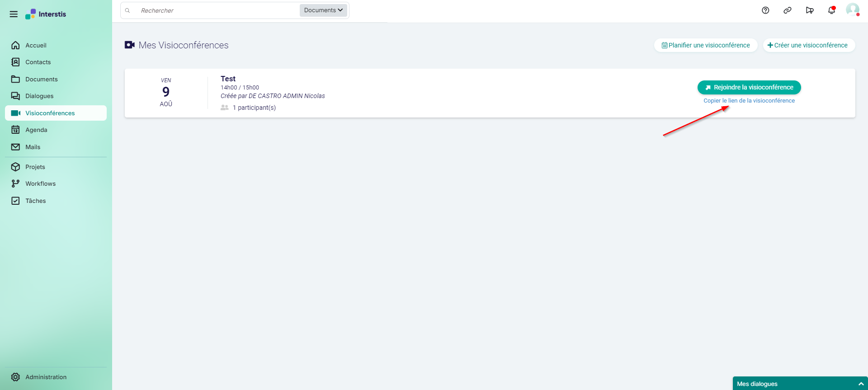Toggle the hamburger sidebar menu
This screenshot has height=390, width=868.
14,14
